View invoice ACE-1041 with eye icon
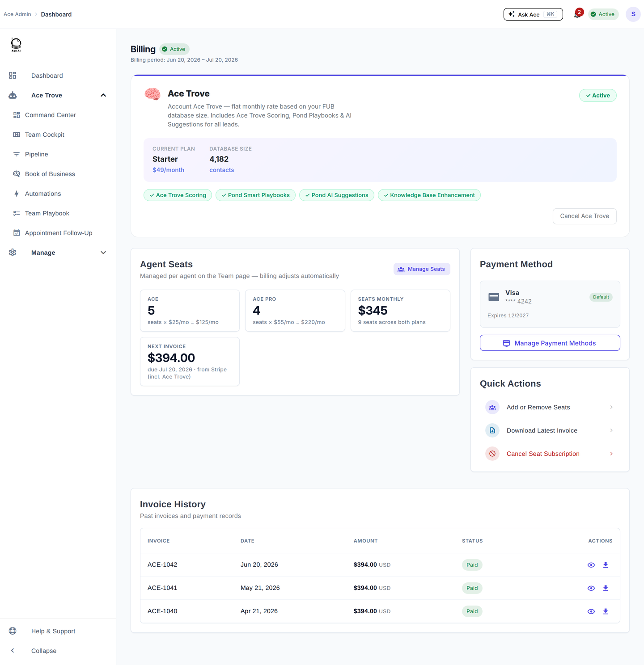 (x=591, y=588)
